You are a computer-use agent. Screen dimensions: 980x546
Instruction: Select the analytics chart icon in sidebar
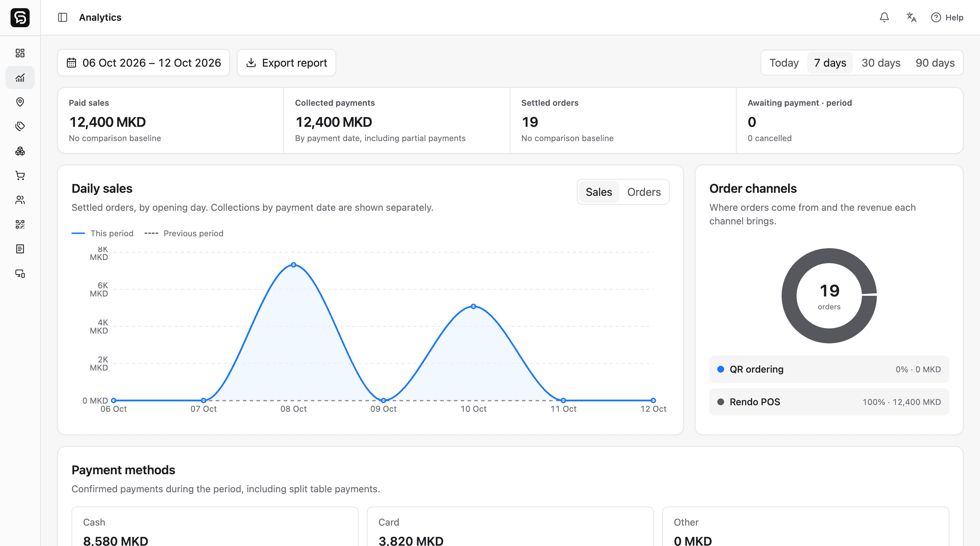click(20, 78)
